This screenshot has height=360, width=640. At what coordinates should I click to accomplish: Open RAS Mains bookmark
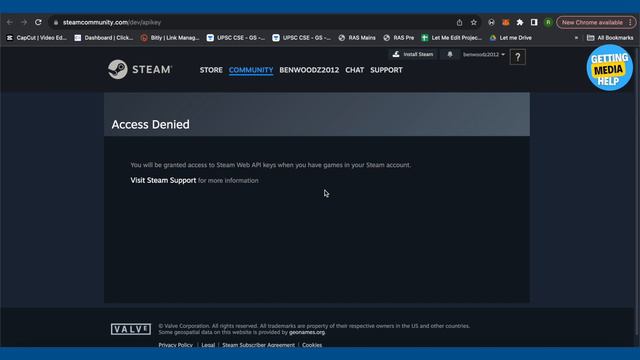pyautogui.click(x=357, y=38)
